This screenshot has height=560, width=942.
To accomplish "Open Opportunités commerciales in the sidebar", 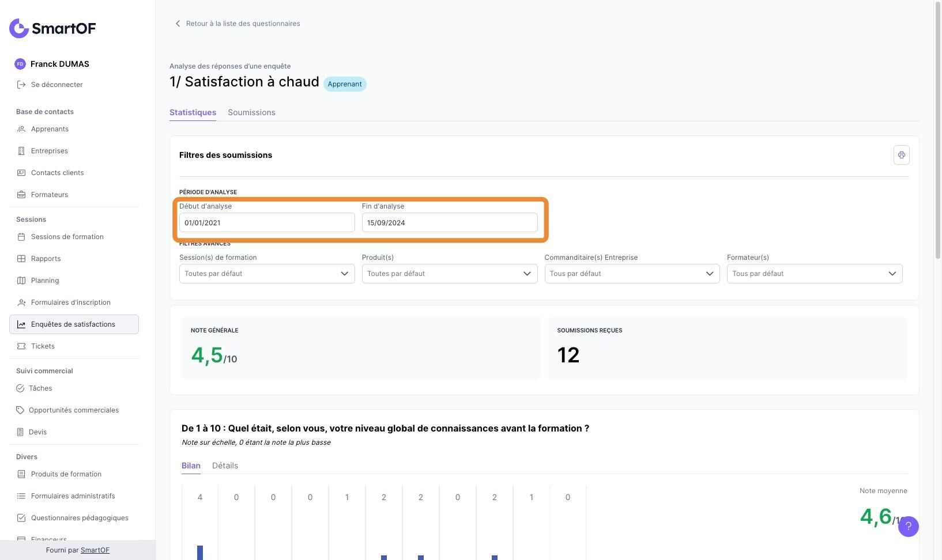I will pyautogui.click(x=73, y=410).
